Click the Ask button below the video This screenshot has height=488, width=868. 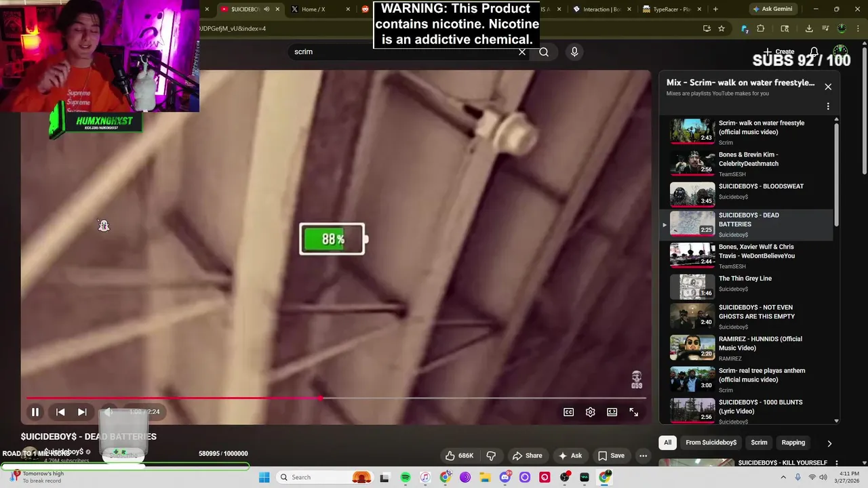click(x=570, y=455)
